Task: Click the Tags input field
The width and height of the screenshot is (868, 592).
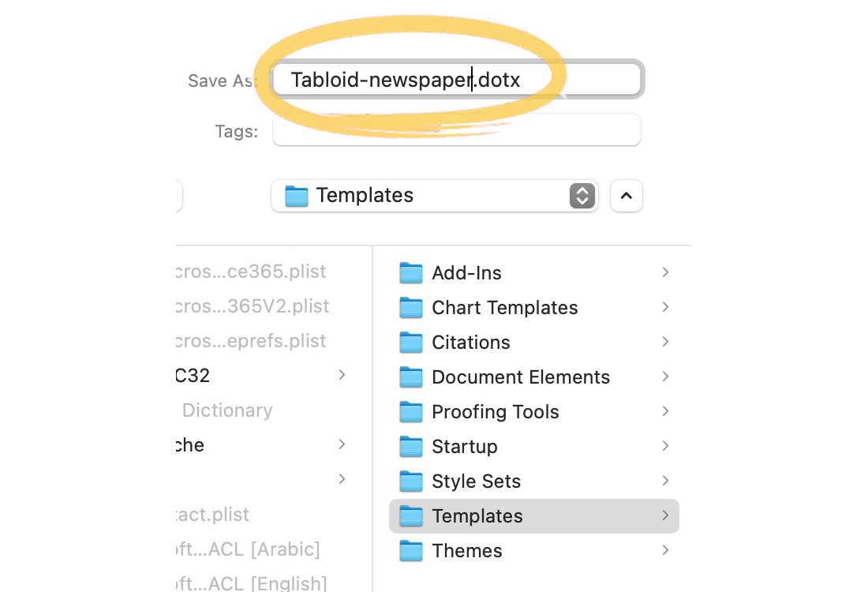Action: (456, 129)
